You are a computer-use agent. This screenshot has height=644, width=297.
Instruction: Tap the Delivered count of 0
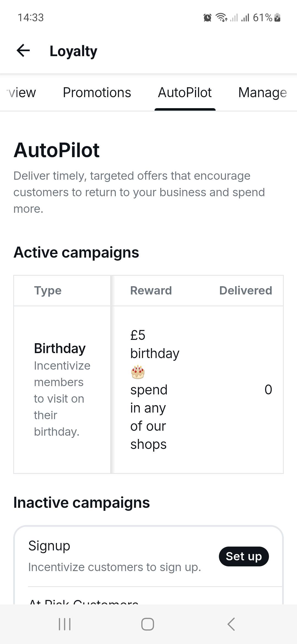coord(268,390)
